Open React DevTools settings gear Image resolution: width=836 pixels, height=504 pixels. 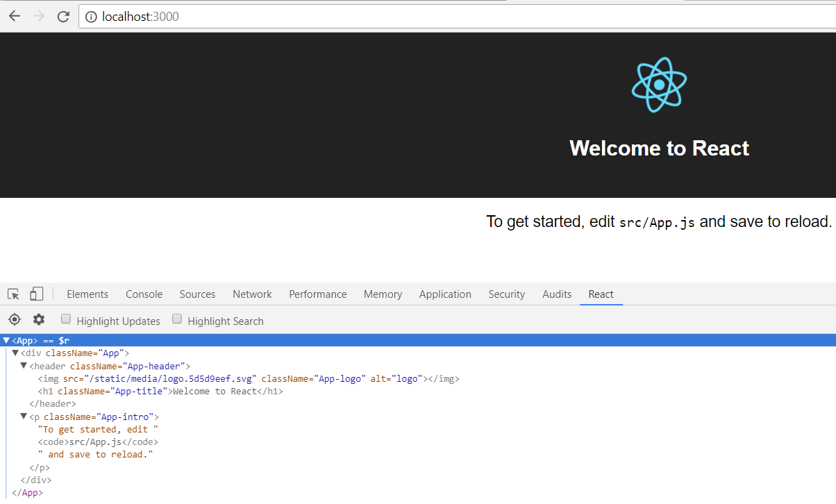(39, 319)
